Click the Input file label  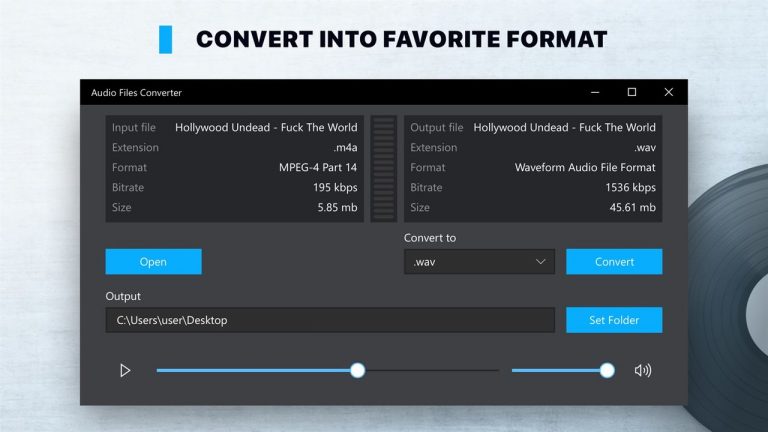134,127
